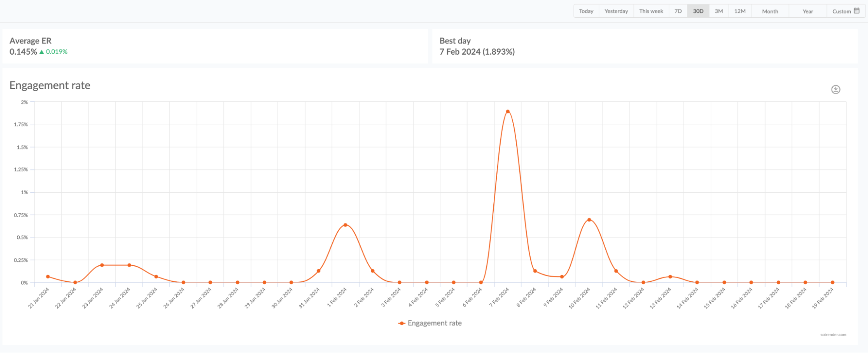Select the 30D range button
This screenshot has width=868, height=353.
point(698,11)
